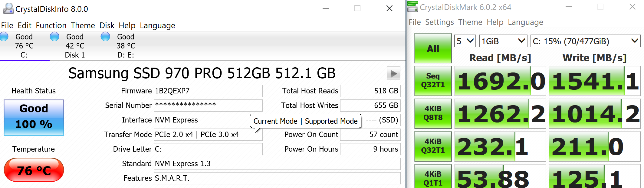Click the blue status orb for drive C:
This screenshot has width=644, height=188.
[x=4, y=37]
